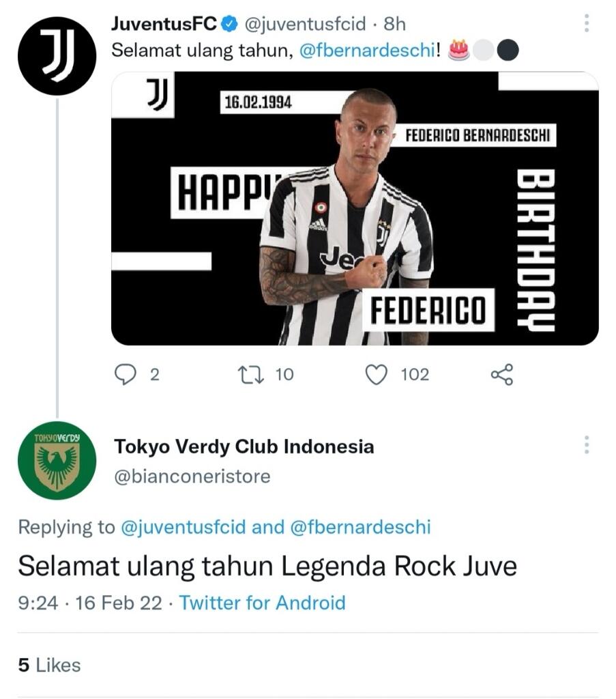Click the blue verified badge

pos(230,25)
